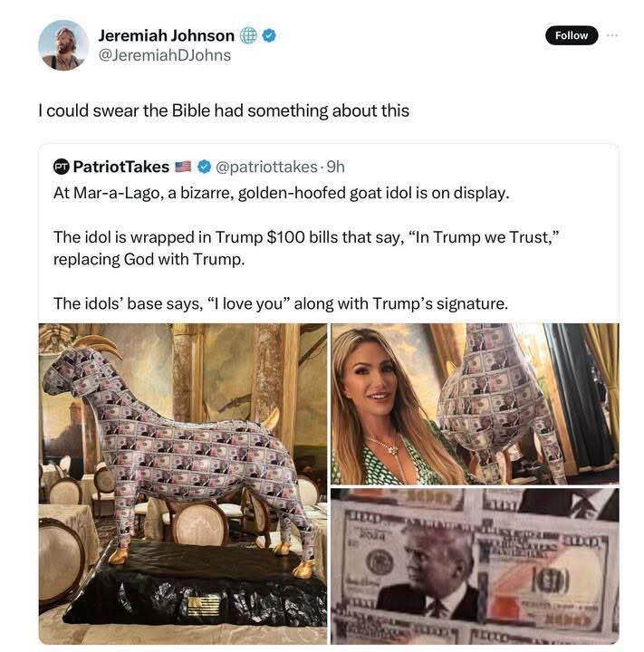Open the goat statue photo on left
644x652 pixels.
point(183,484)
